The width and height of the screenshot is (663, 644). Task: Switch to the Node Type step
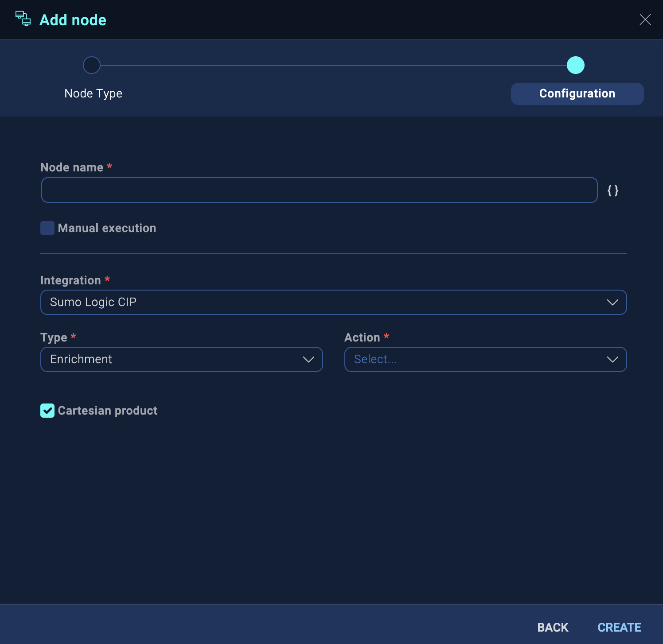[93, 93]
